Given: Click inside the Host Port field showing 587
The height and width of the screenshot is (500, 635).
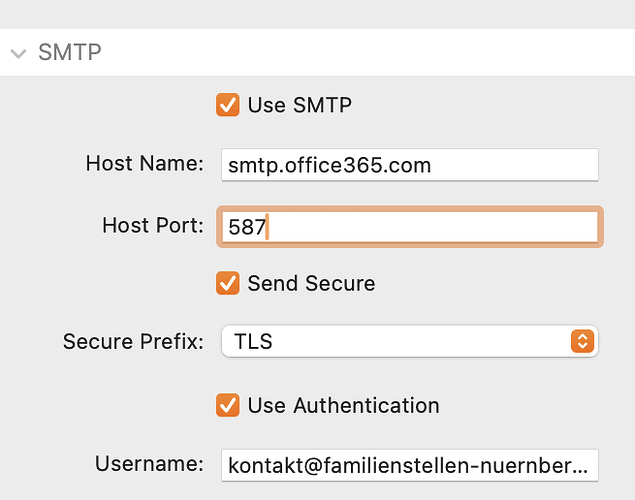Looking at the screenshot, I should (409, 227).
